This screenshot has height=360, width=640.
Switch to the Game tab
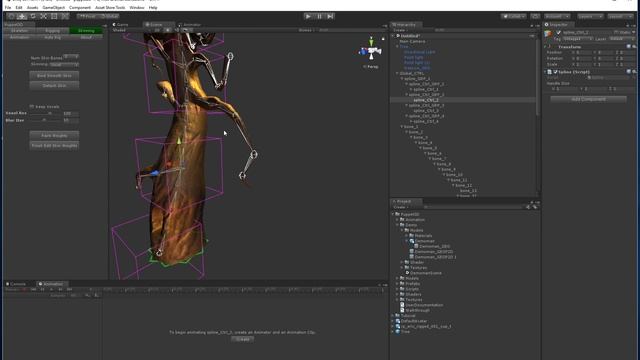tap(121, 25)
